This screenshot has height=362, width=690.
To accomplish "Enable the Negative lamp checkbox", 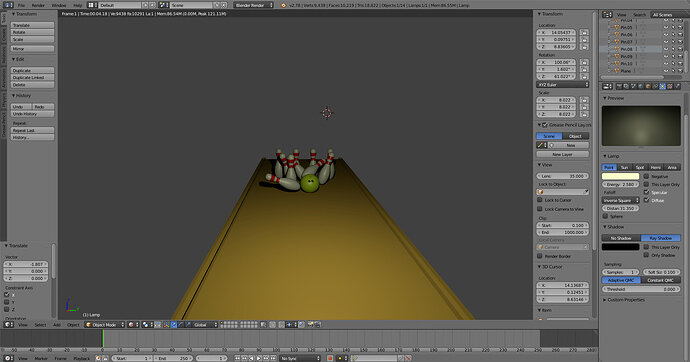I will click(x=646, y=176).
